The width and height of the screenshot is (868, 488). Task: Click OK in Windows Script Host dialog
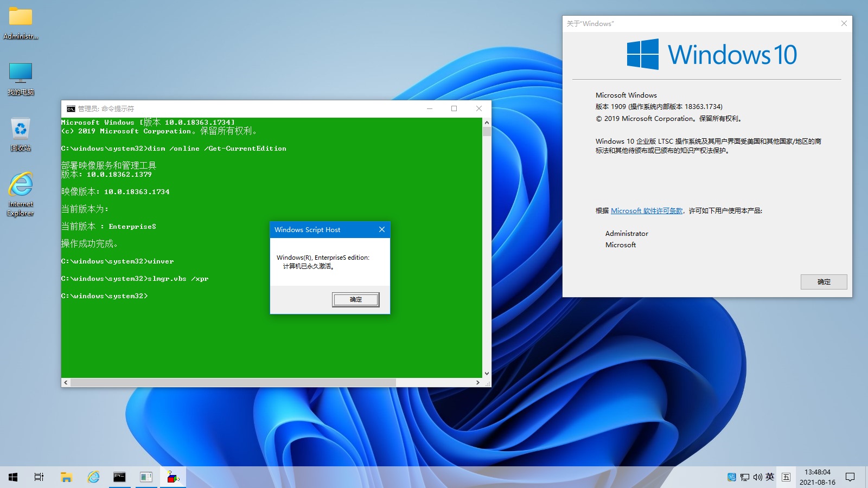pos(355,299)
